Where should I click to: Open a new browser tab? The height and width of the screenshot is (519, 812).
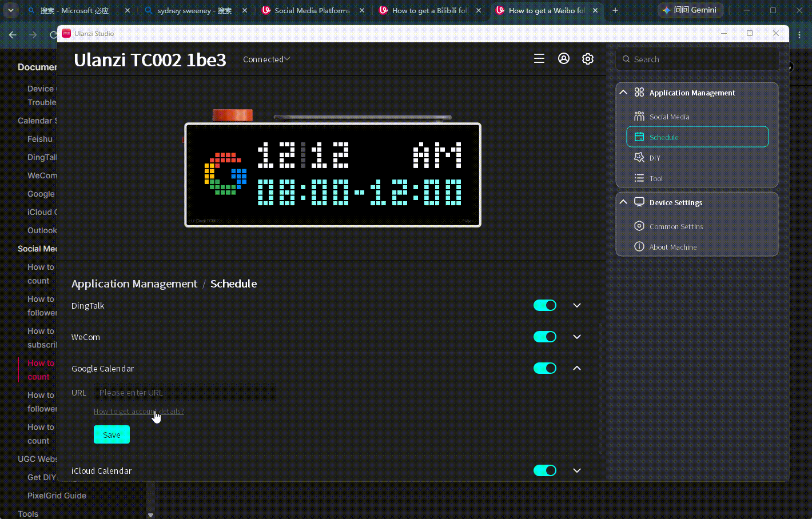615,10
